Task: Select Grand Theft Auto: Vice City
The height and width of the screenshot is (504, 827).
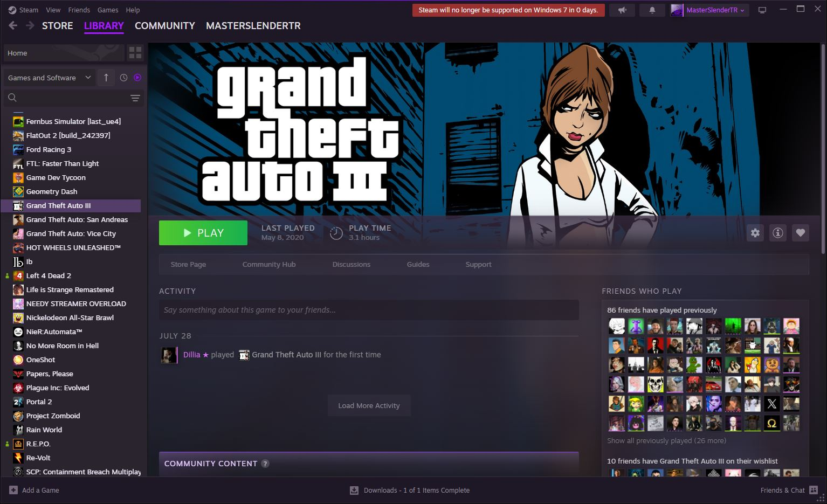Action: coord(71,233)
